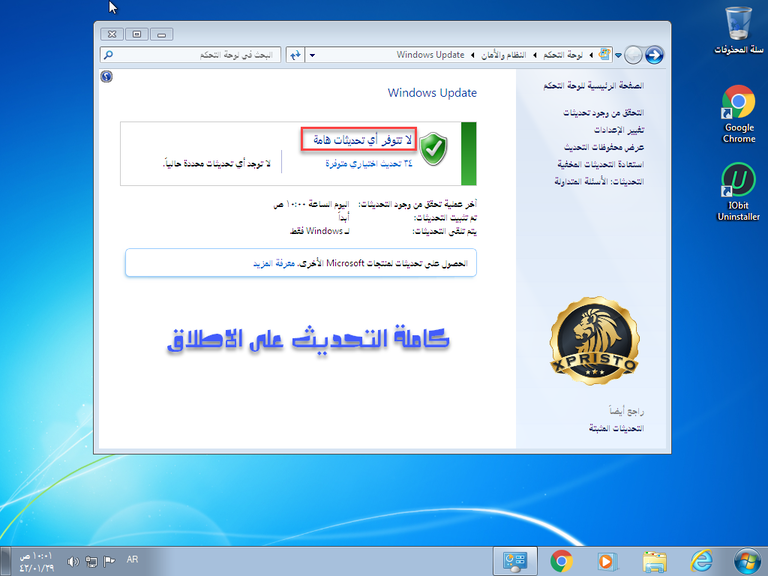
Task: Maximize the Windows Update window
Action: pyautogui.click(x=137, y=34)
